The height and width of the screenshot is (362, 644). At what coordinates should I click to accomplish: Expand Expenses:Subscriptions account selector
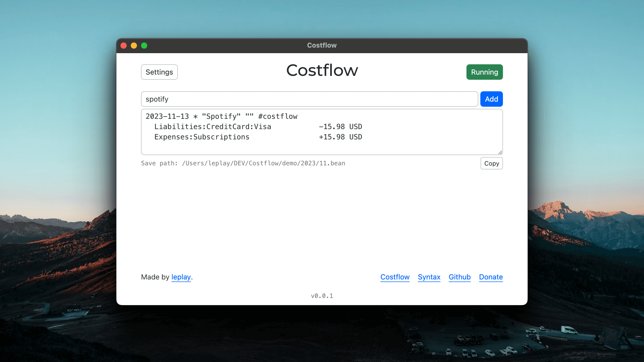(x=202, y=137)
